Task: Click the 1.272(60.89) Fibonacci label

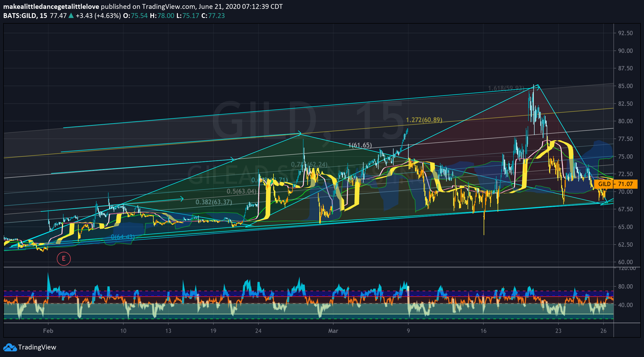Action: (x=424, y=120)
